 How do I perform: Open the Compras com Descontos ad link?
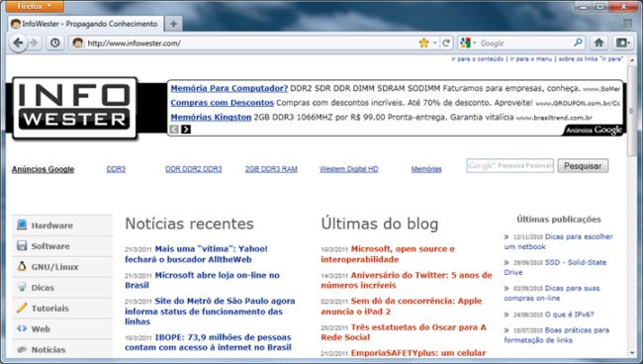222,103
